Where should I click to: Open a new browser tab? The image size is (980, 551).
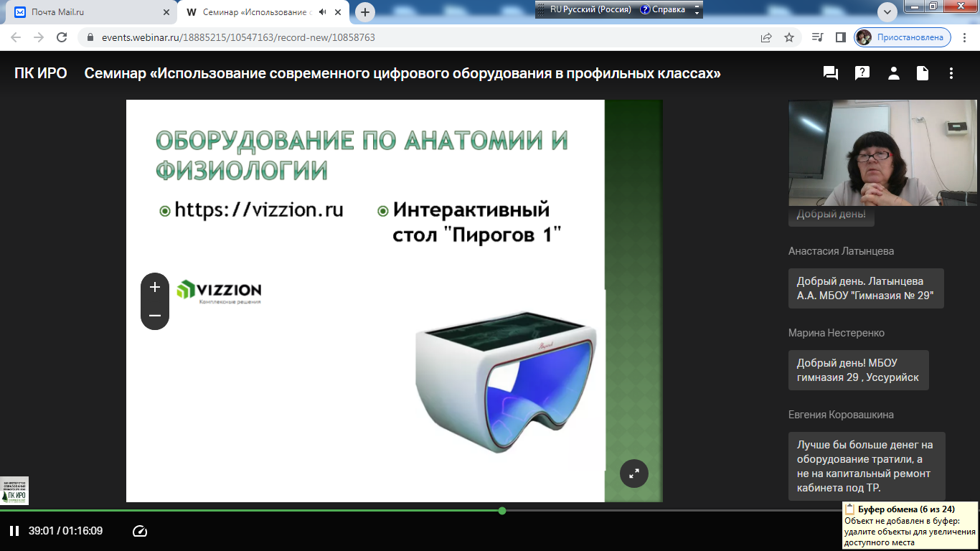[365, 12]
